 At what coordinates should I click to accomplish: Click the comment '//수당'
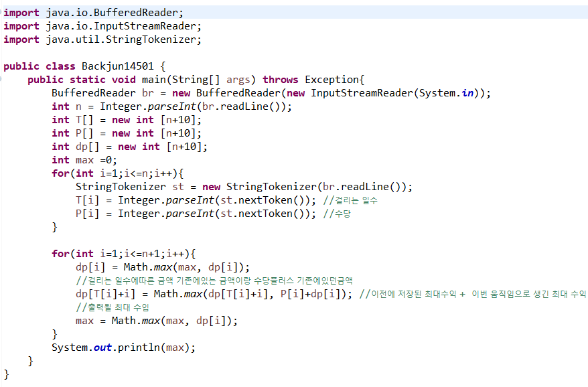click(x=337, y=214)
